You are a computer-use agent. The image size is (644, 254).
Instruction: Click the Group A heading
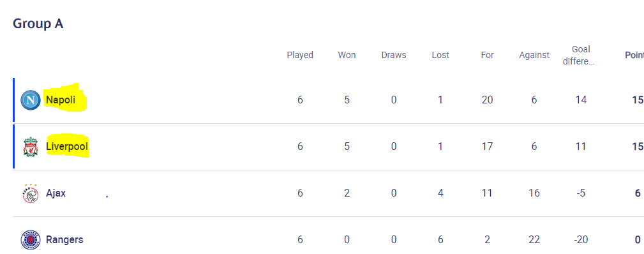(38, 24)
